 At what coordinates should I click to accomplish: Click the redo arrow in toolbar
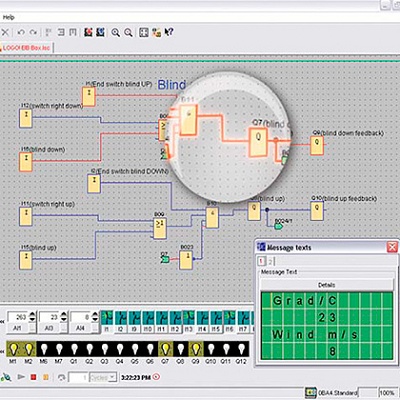pos(33,32)
